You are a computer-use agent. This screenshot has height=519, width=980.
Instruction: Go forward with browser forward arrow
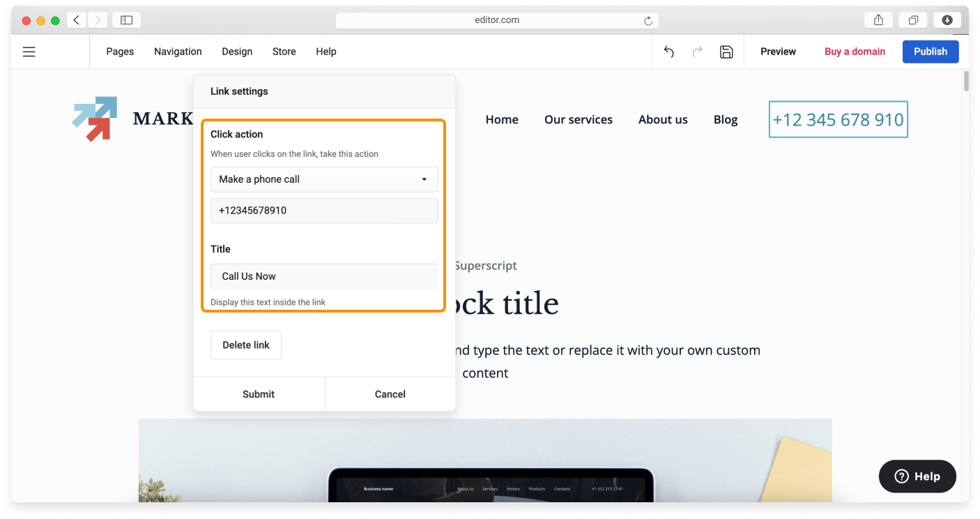97,20
